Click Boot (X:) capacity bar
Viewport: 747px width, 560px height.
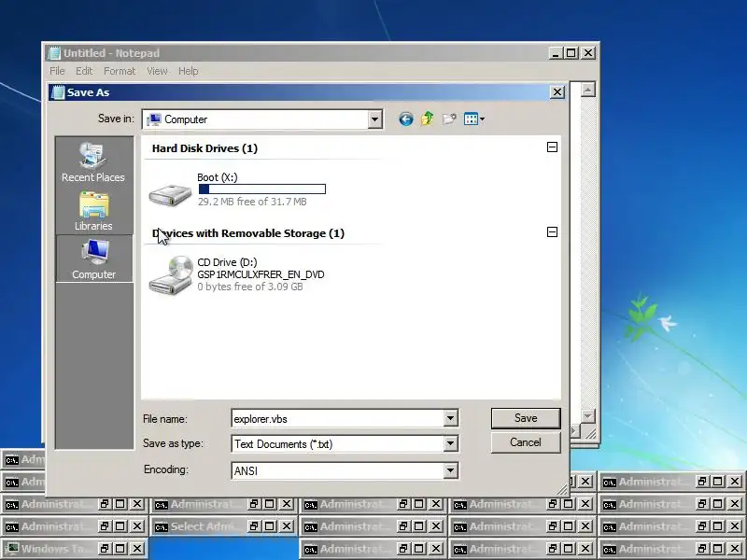coord(262,189)
